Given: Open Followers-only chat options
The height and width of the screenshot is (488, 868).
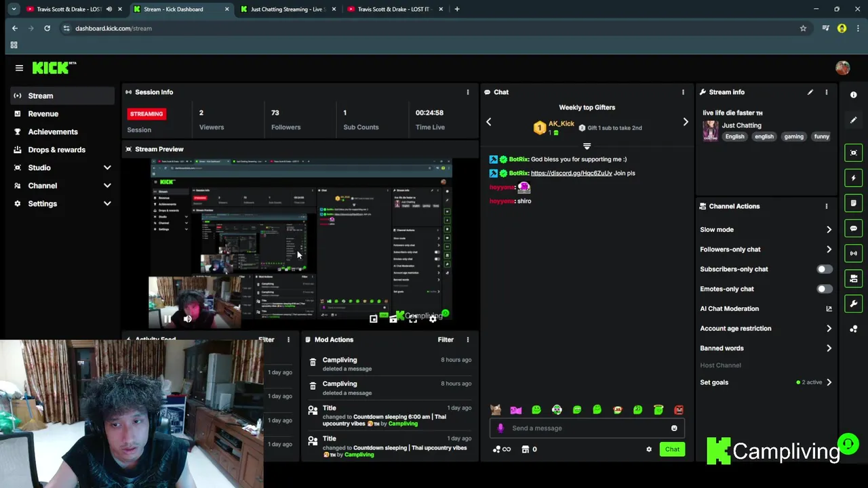Looking at the screenshot, I should (x=766, y=249).
